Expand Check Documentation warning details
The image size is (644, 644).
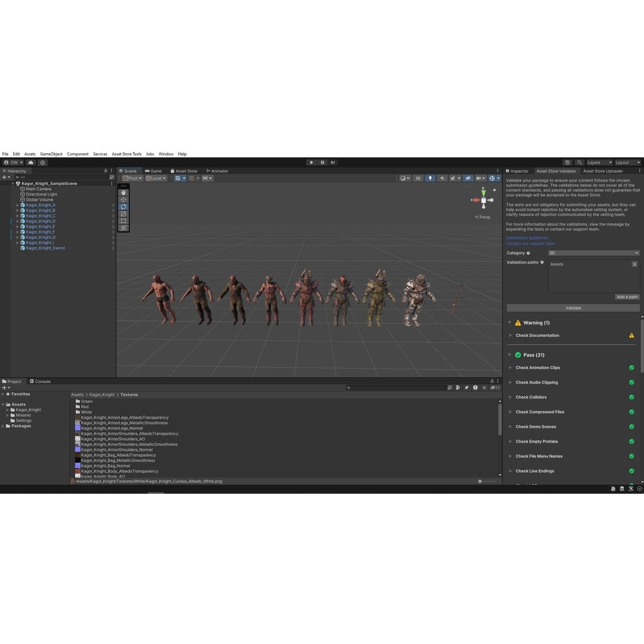pos(510,336)
